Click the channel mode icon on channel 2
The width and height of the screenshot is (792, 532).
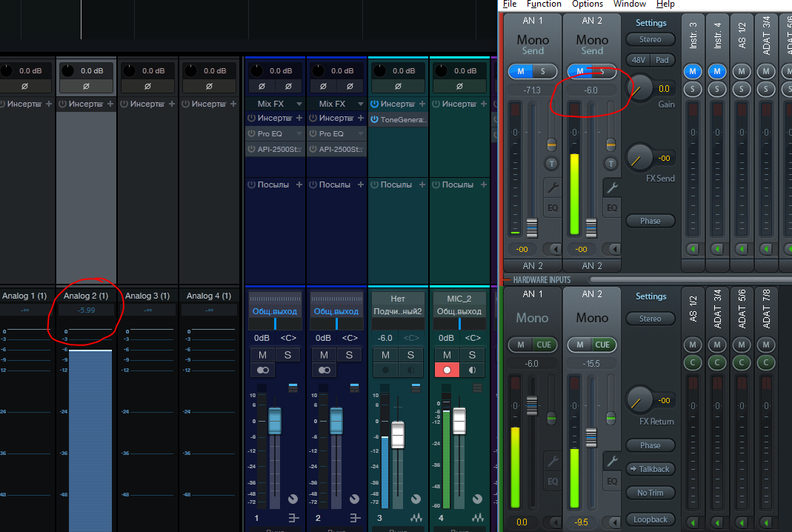pos(325,370)
